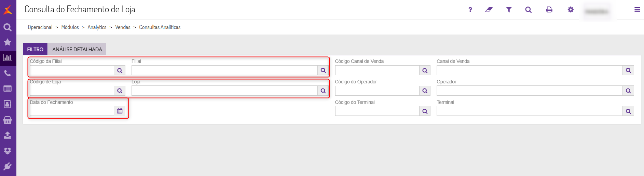Click the star favorites icon in sidebar

click(8, 42)
